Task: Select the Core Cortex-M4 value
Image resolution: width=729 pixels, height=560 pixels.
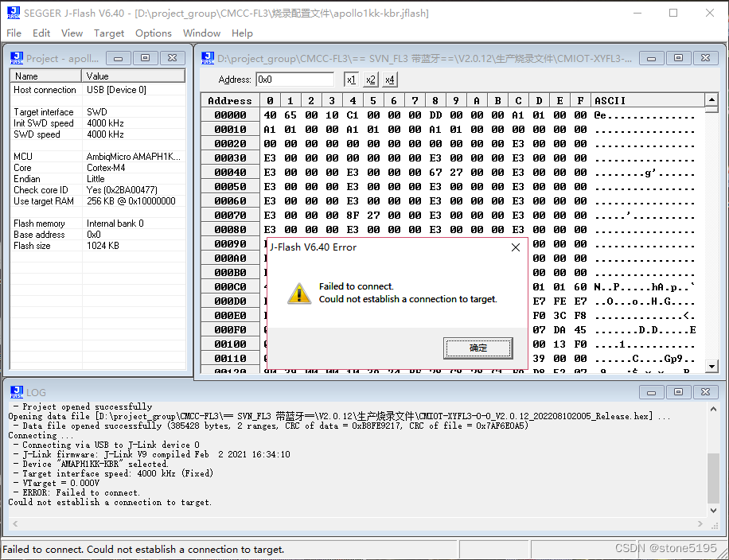Action: point(106,168)
